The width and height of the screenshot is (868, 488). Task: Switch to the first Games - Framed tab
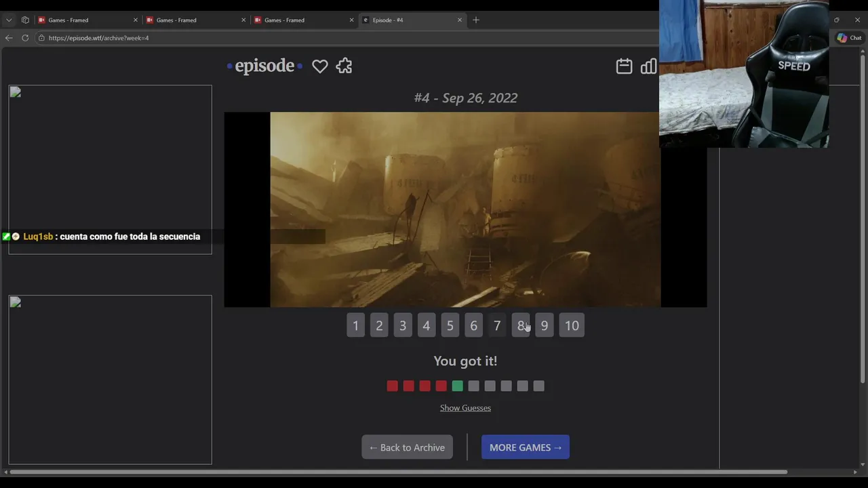pyautogui.click(x=88, y=20)
